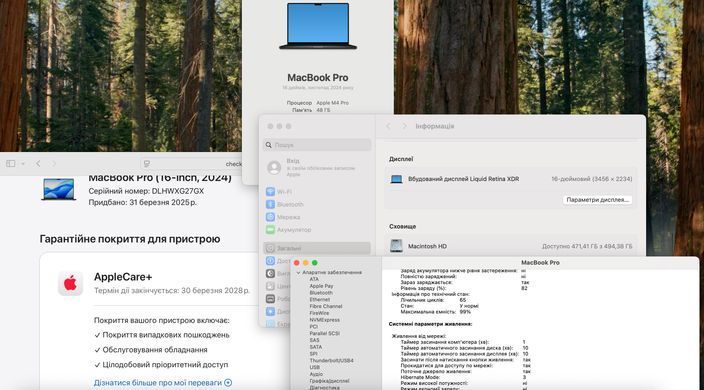This screenshot has width=704, height=390.
Task: Click 'Цілодобовий пріоритетний доступ' list item
Action: pyautogui.click(x=162, y=364)
